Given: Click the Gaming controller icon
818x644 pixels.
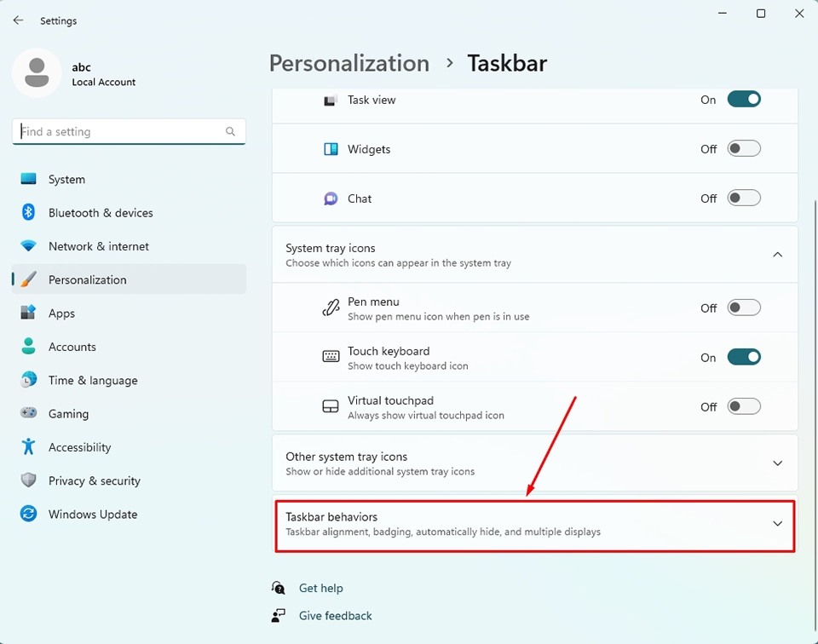Looking at the screenshot, I should [28, 412].
